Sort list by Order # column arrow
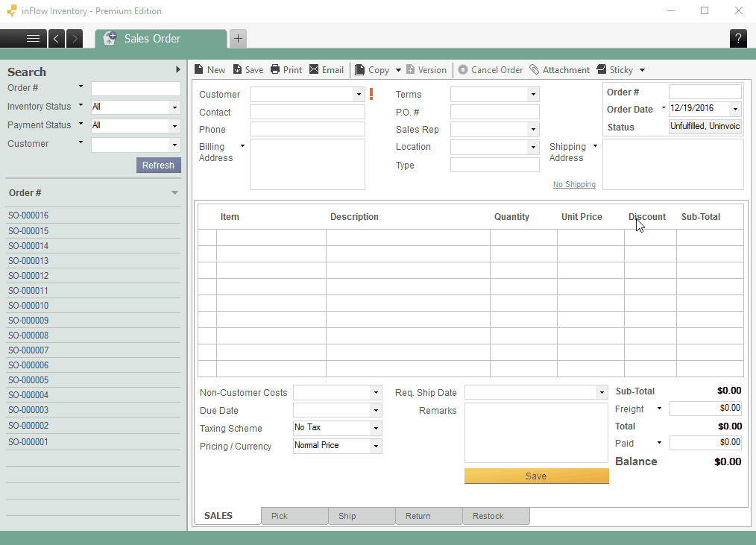Viewport: 756px width, 545px height. click(174, 193)
